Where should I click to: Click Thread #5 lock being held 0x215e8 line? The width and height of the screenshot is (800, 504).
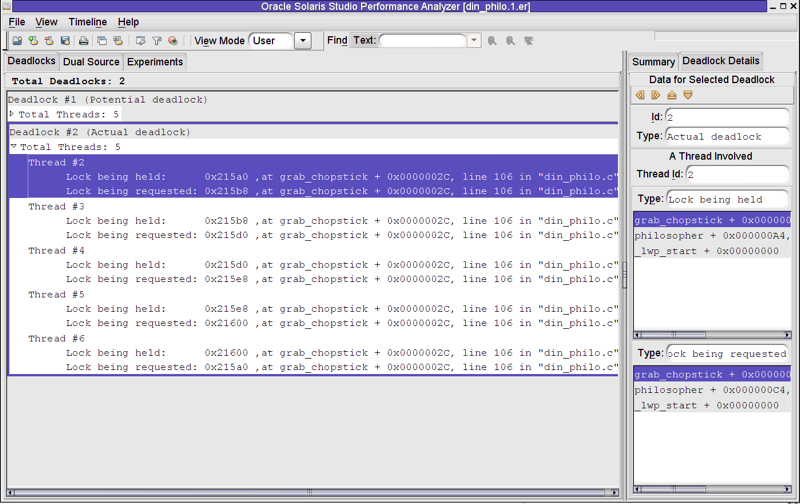coord(342,309)
